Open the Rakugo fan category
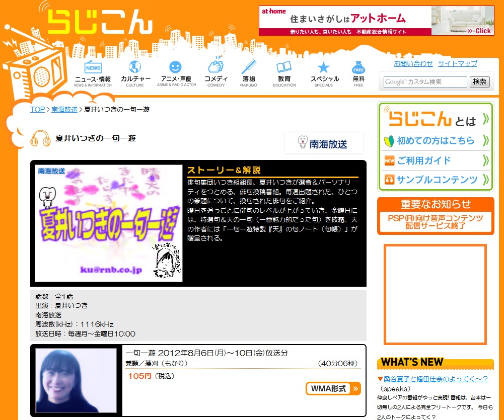 pyautogui.click(x=249, y=73)
